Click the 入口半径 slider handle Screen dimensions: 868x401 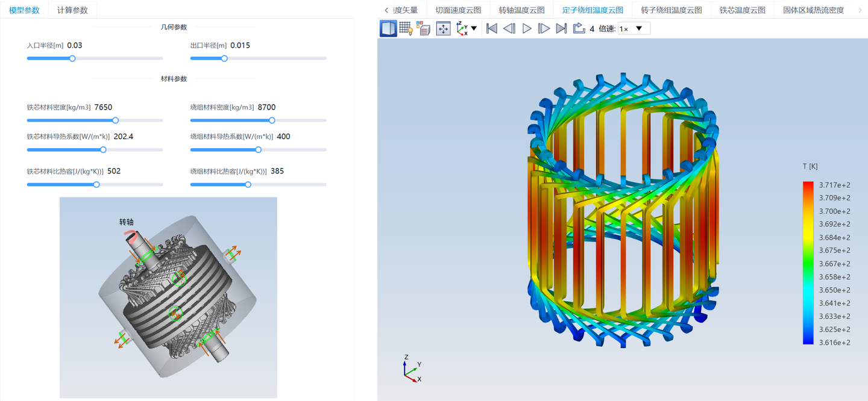(x=72, y=58)
